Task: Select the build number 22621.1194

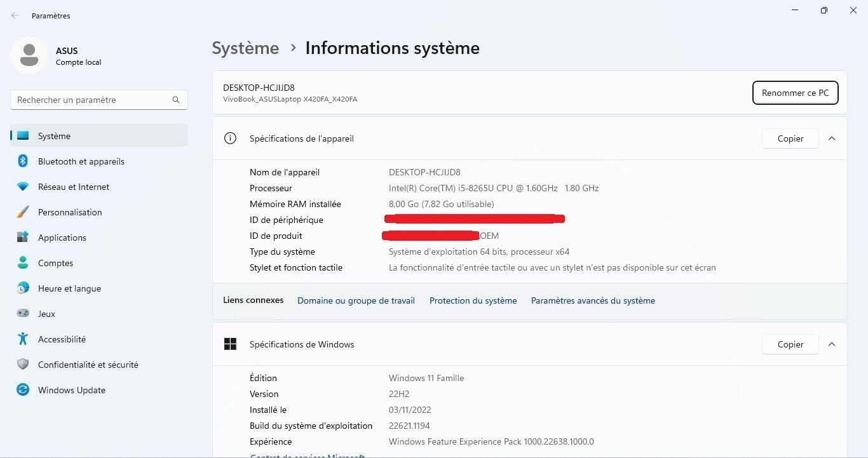Action: point(409,426)
